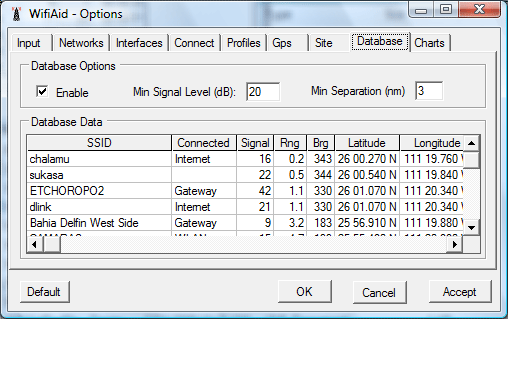Show the Charts tab
This screenshot has width=512, height=384.
(x=429, y=43)
